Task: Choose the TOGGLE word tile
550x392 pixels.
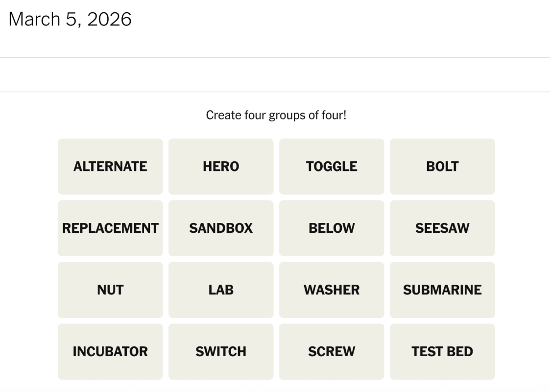Action: click(x=332, y=166)
